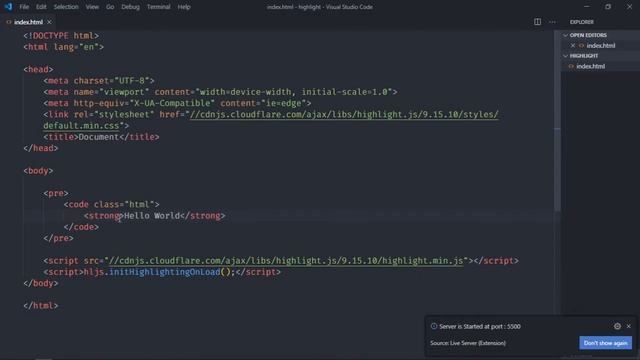Click the VS Code logo icon
Viewport: 640px width, 360px height.
pyautogui.click(x=8, y=7)
